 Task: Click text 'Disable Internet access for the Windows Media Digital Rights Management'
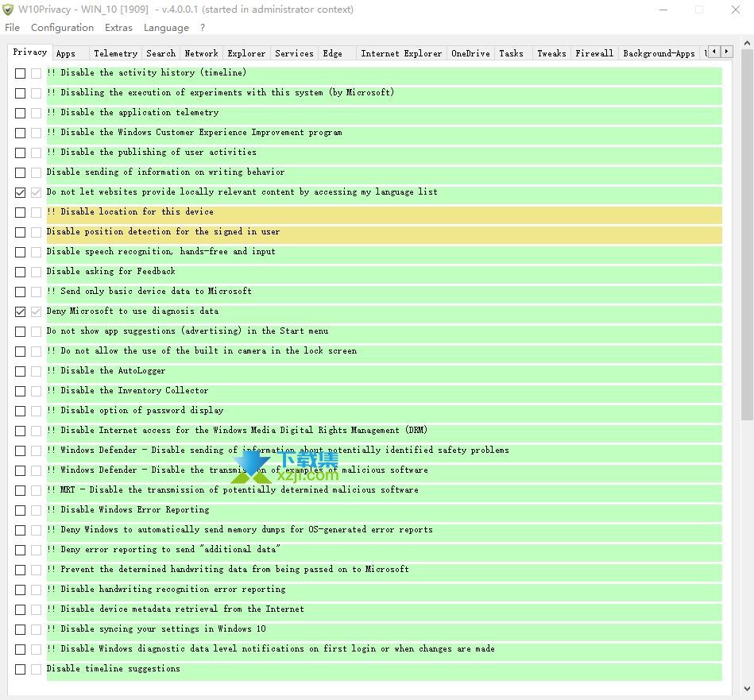[230, 430]
